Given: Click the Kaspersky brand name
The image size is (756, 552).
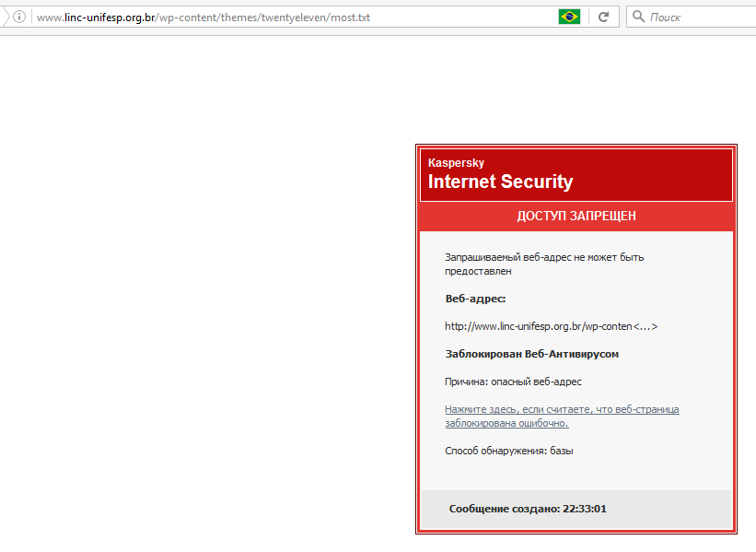Looking at the screenshot, I should click(456, 163).
